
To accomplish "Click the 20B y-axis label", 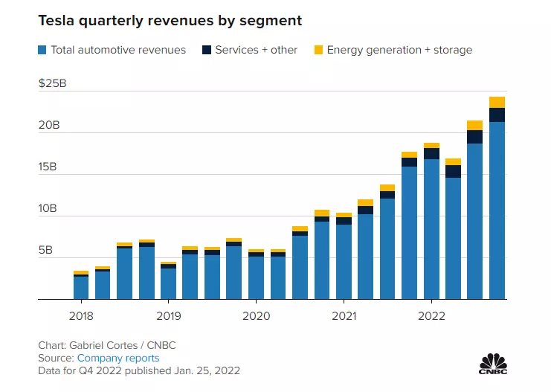I will [49, 125].
